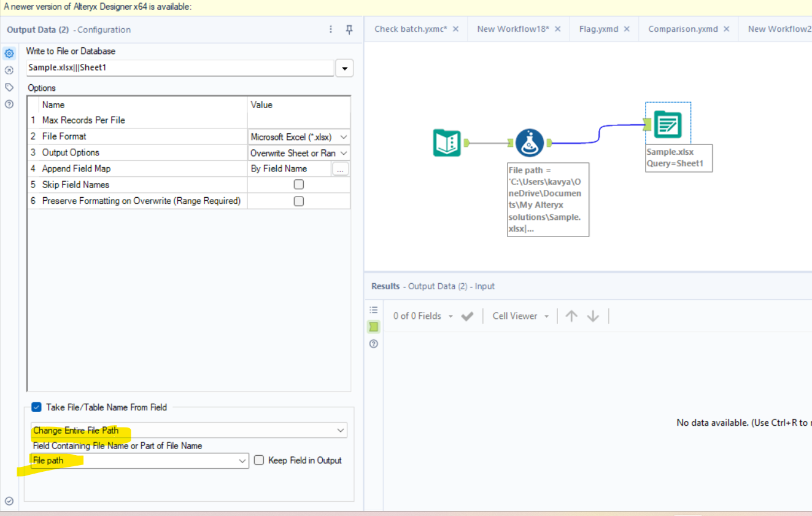The height and width of the screenshot is (516, 812).
Task: Toggle the Keep Field in Output checkbox
Action: click(259, 460)
